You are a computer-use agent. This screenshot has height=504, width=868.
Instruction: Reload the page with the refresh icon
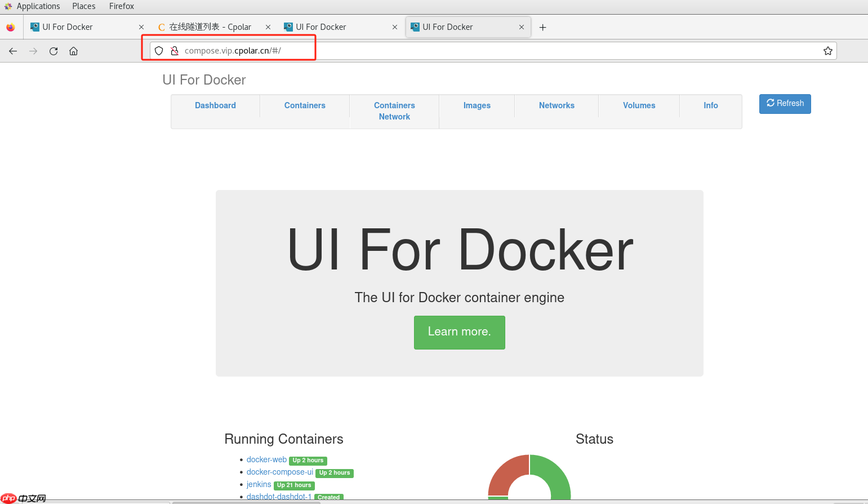click(x=54, y=51)
